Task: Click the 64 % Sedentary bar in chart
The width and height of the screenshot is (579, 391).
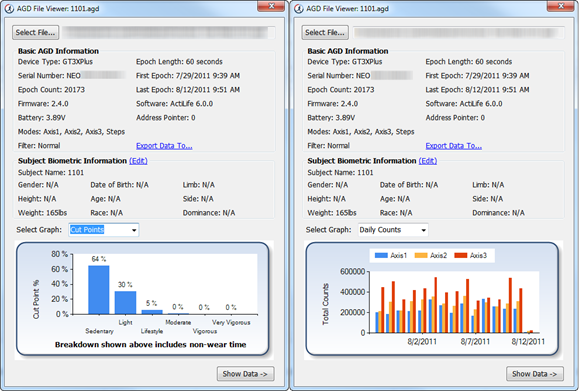Action: pos(99,290)
